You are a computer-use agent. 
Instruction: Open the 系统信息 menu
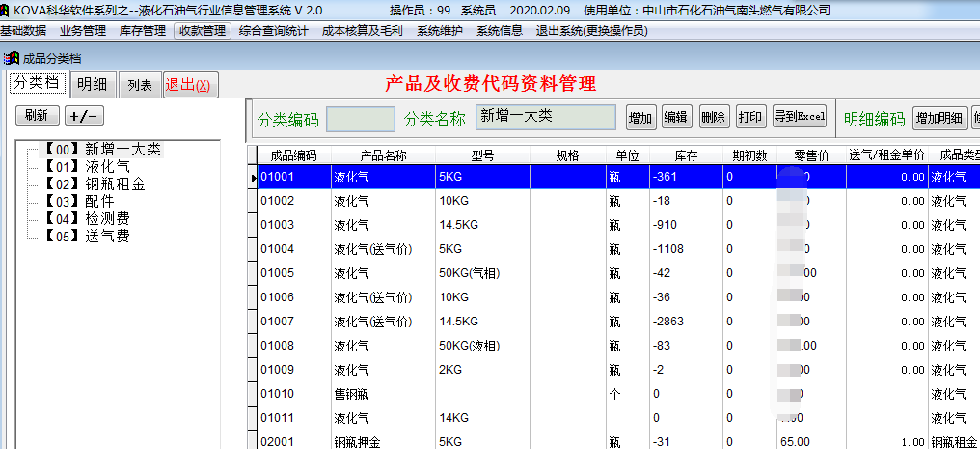[500, 30]
